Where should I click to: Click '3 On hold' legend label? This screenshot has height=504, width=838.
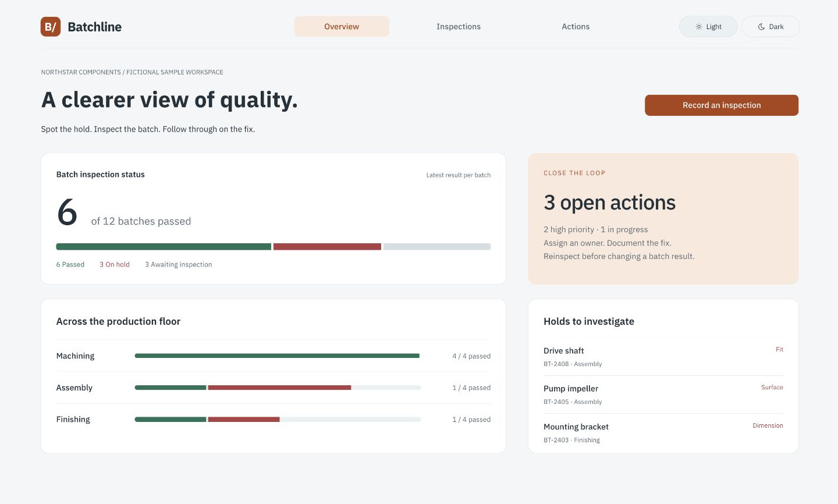pos(115,265)
